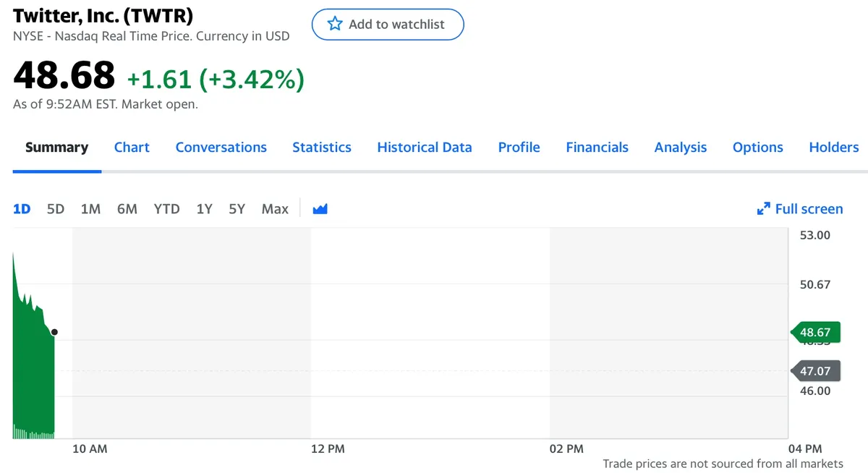Switch chart range to 5D
Image resolution: width=868 pixels, height=473 pixels.
click(56, 209)
